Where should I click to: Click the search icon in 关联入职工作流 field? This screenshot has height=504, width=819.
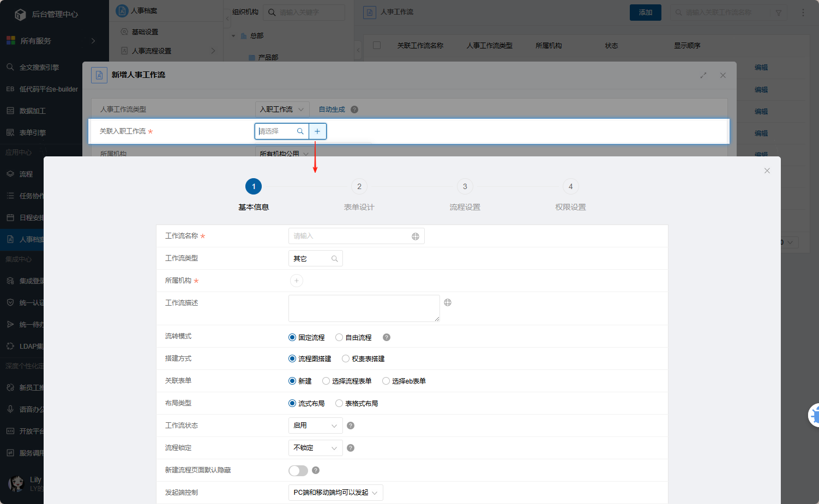point(300,131)
